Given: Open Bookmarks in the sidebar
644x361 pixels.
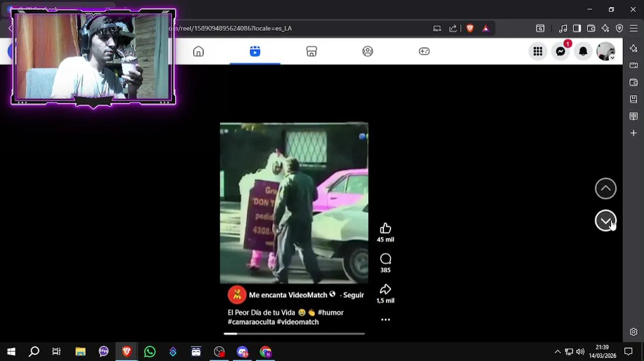Looking at the screenshot, I should [633, 99].
